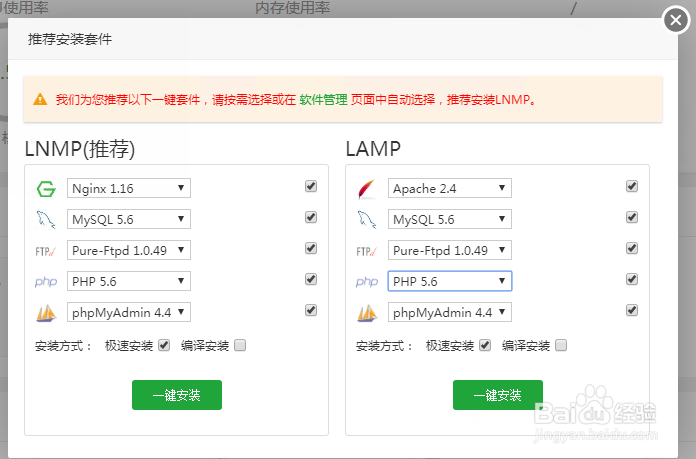
Task: Click 一键安装 button for LNMP
Action: pos(177,395)
